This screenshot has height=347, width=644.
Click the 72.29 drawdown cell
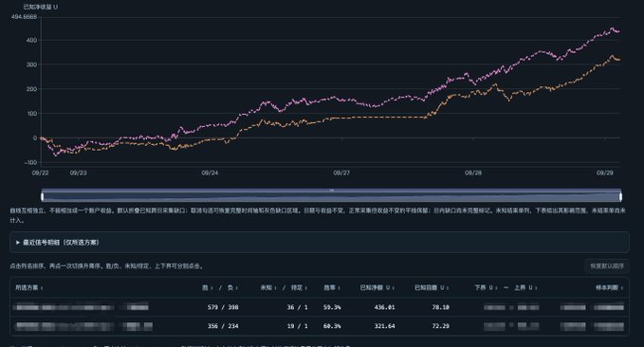tap(441, 326)
